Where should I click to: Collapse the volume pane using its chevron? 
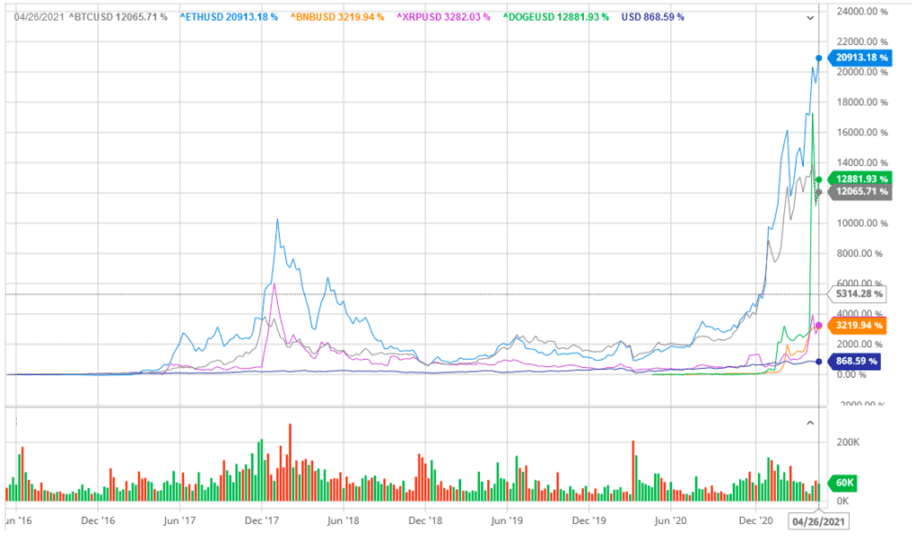810,423
